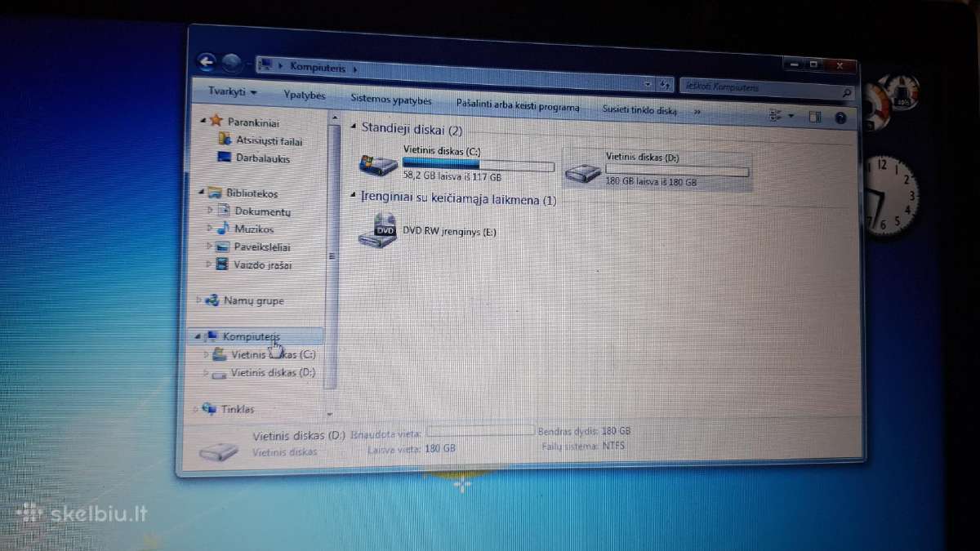Click the Bibliotekos libraries icon
The width and height of the screenshot is (980, 551).
(x=215, y=193)
